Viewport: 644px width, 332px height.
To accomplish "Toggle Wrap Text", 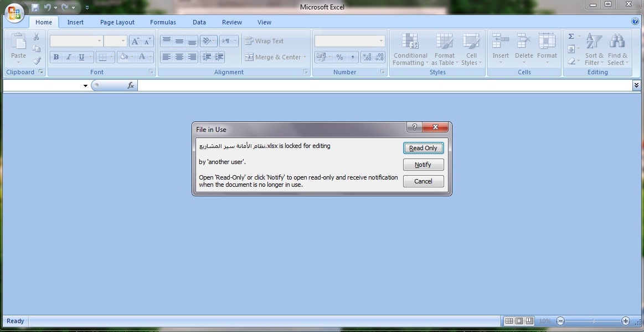I will tap(264, 41).
